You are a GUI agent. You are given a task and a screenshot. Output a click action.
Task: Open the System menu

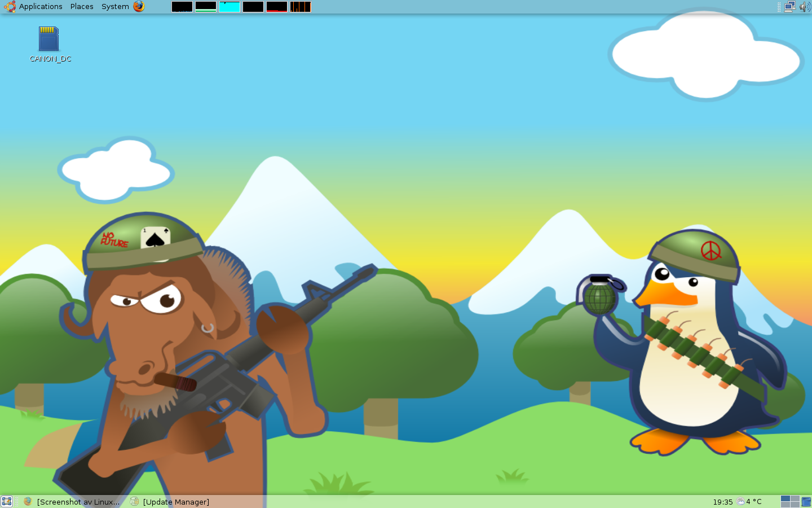click(x=115, y=7)
